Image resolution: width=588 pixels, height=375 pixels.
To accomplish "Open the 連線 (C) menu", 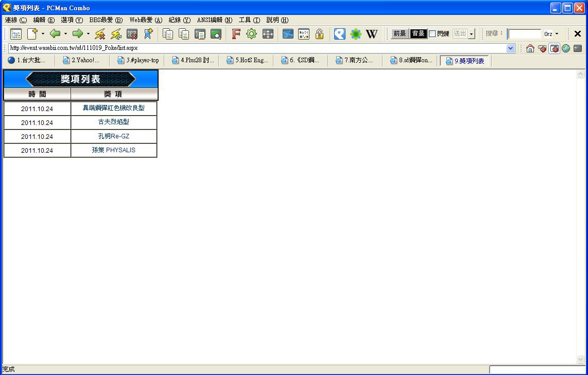I will click(16, 20).
